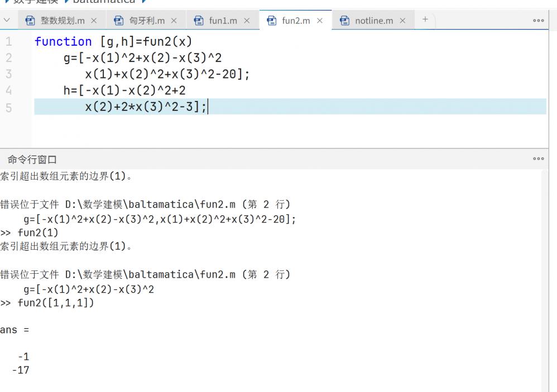Click line number 3 in the gutter
This screenshot has width=557, height=392.
[8, 74]
